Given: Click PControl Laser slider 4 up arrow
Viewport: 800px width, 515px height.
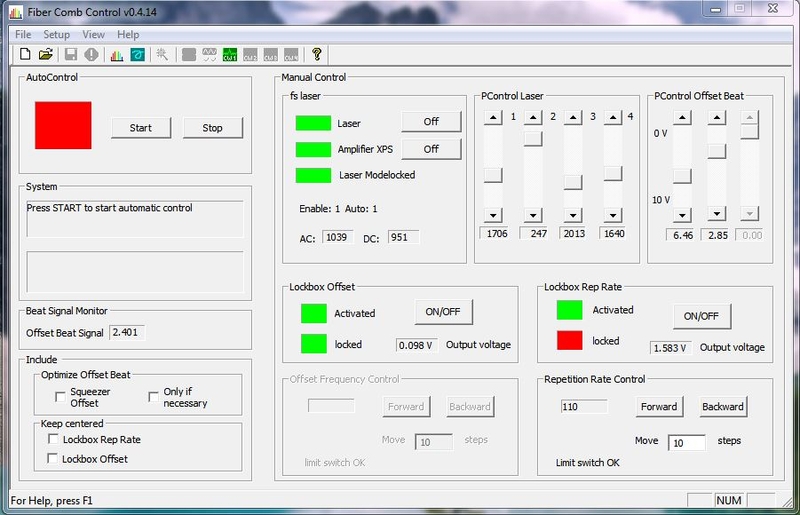Looking at the screenshot, I should point(613,118).
